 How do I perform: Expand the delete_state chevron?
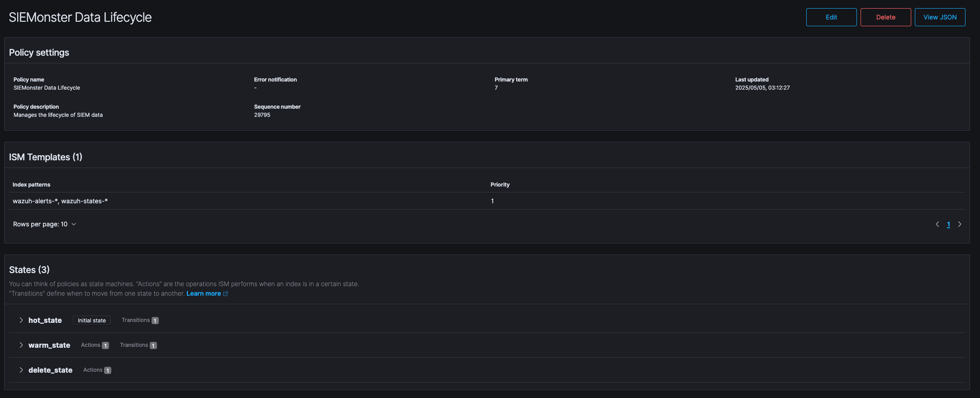click(x=21, y=370)
